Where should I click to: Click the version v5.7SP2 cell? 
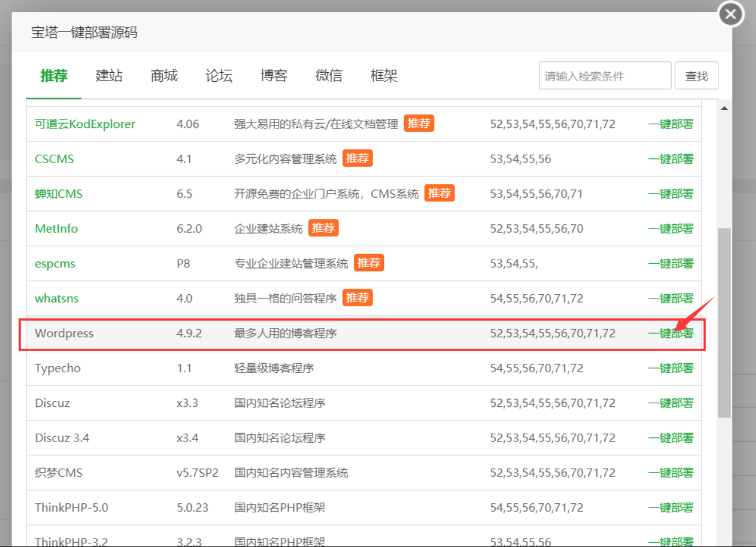pos(197,473)
